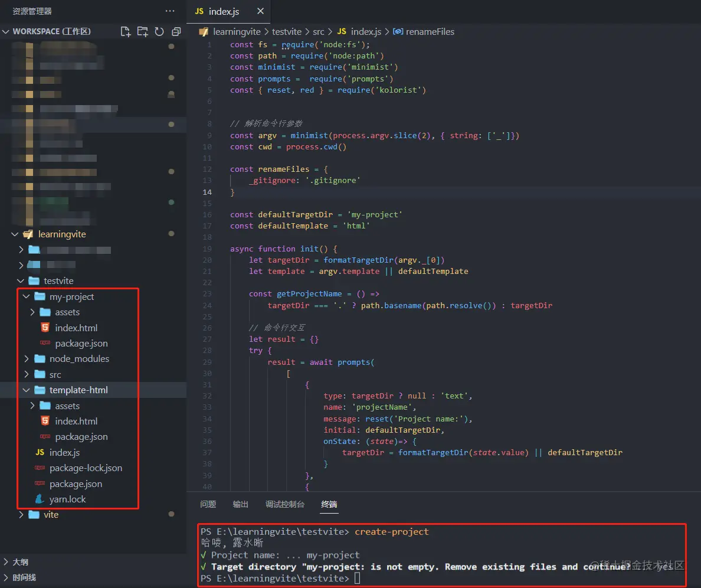The height and width of the screenshot is (588, 701).
Task: Open the testvite root package.json file
Action: pos(76,484)
